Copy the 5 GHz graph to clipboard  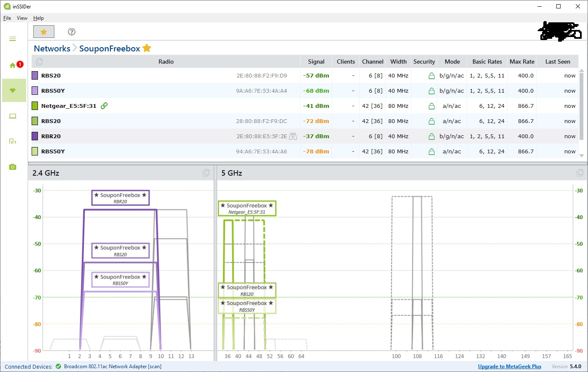pyautogui.click(x=580, y=173)
